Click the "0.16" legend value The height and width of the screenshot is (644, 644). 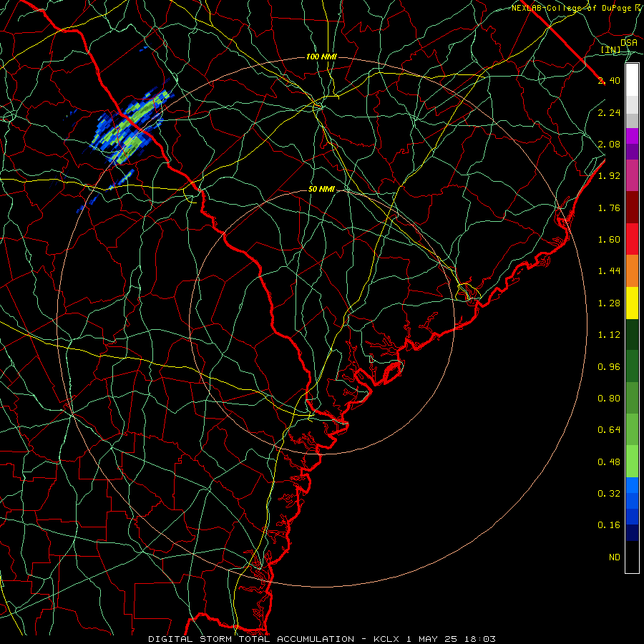609,525
